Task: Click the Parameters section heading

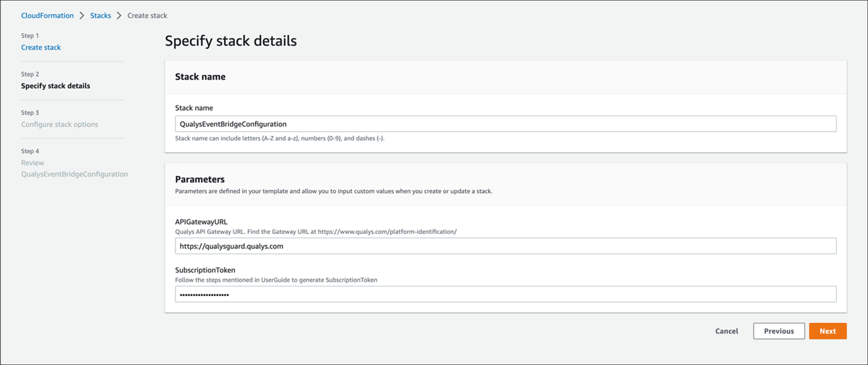Action: tap(200, 179)
